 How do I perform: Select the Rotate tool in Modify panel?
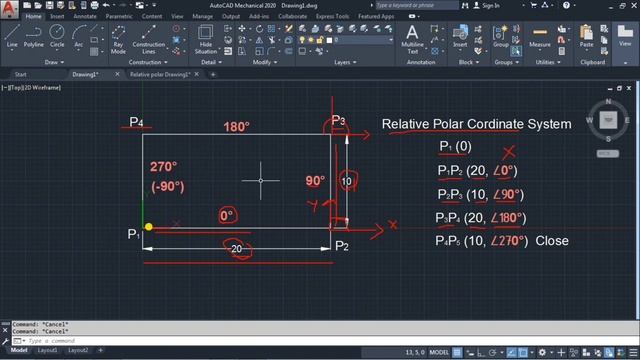(259, 29)
